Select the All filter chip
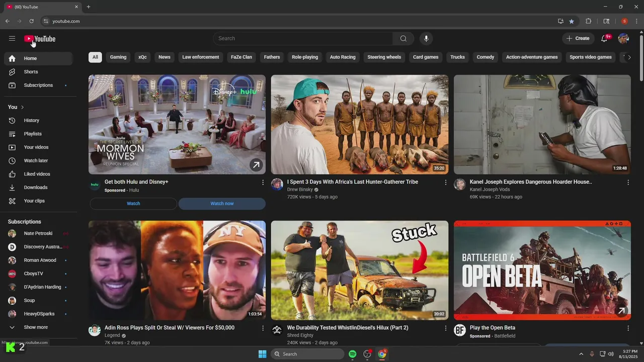Viewport: 644px width, 362px height. coord(95,57)
